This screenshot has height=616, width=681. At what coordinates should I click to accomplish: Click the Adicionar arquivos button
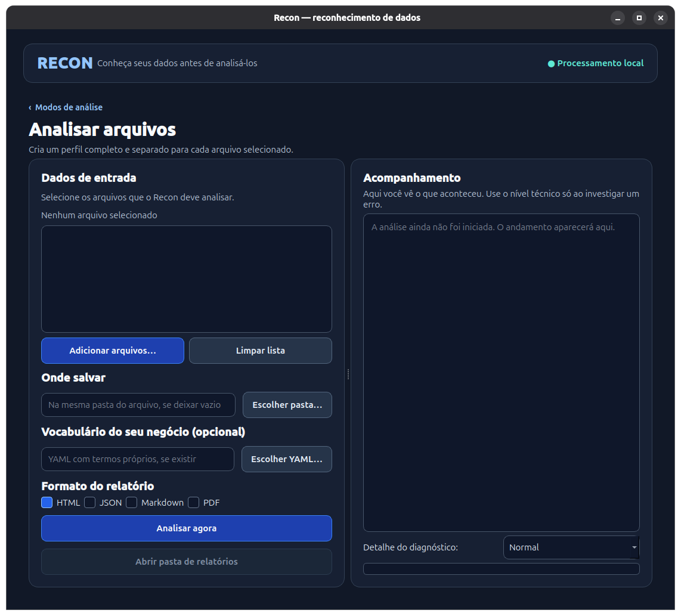(113, 351)
